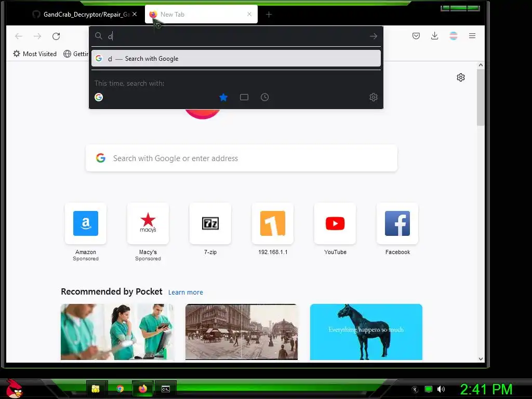The image size is (532, 399).
Task: Search History via the clock icon
Action: [x=264, y=97]
